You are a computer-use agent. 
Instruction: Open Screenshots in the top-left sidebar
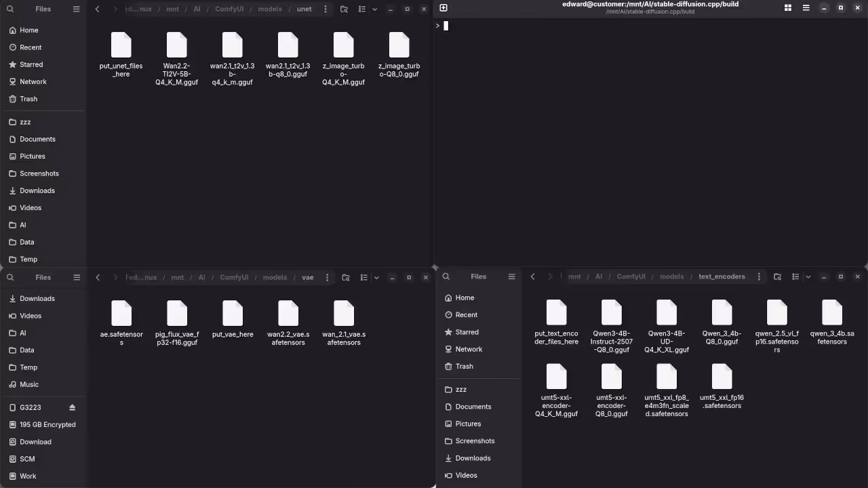[x=39, y=174]
